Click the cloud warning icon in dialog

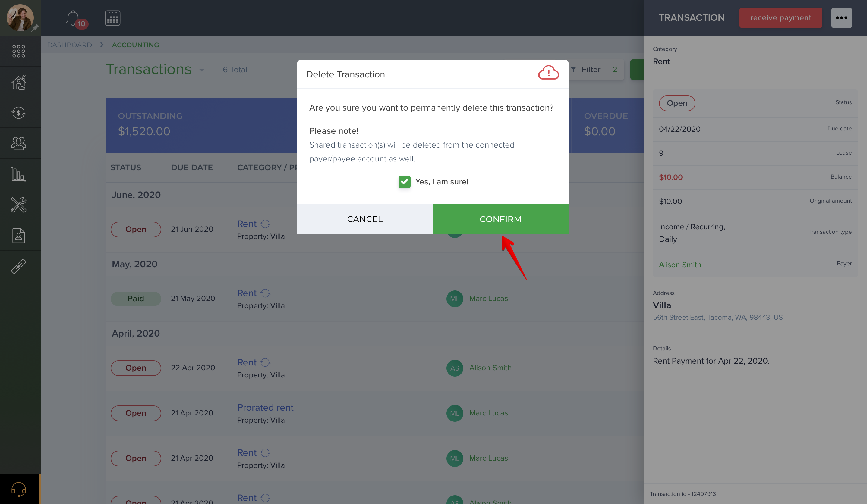548,73
